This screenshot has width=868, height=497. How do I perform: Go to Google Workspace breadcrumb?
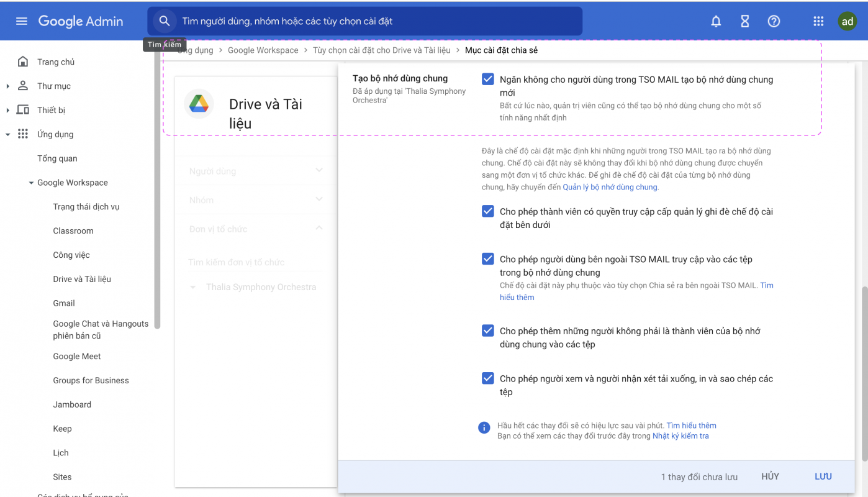[263, 50]
